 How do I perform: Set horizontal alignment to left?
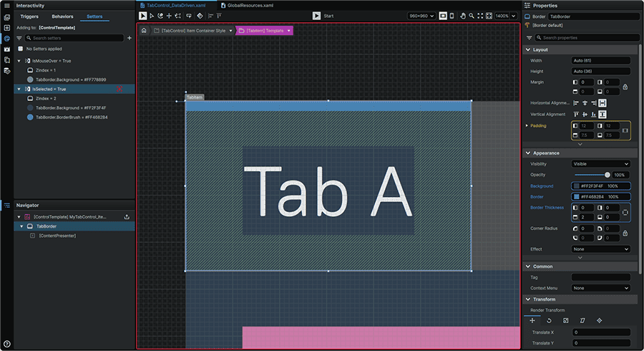[x=576, y=103]
